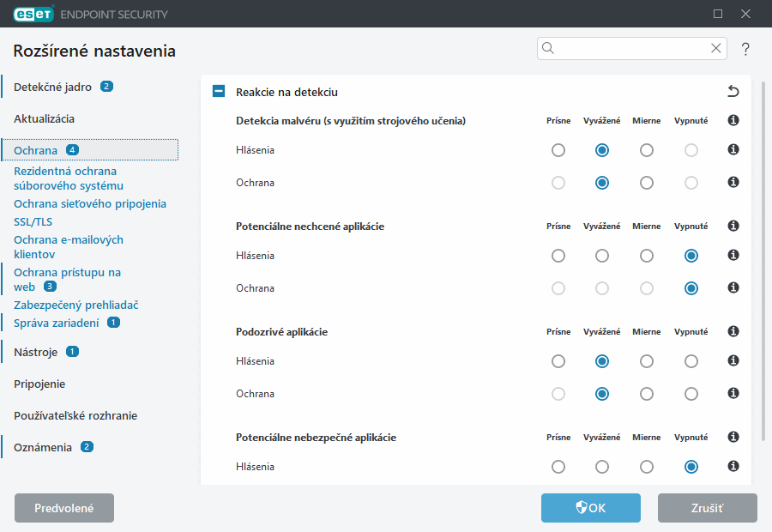The image size is (772, 532).
Task: Open Oznámenia settings category
Action: [43, 447]
